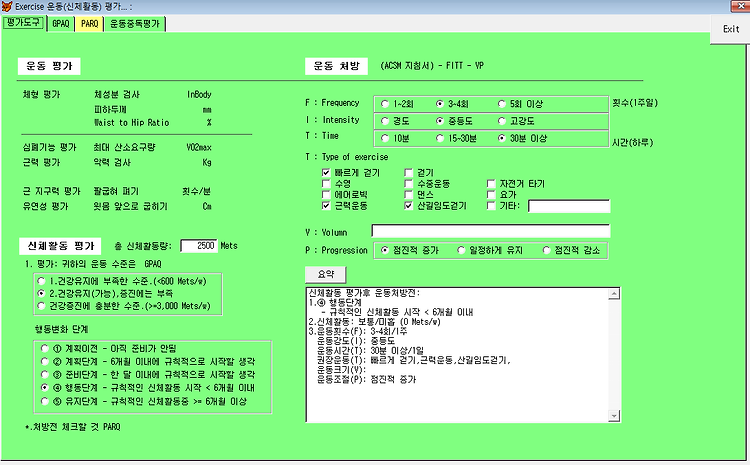Check the 수중운동 checkbox
The height and width of the screenshot is (465, 750).
pyautogui.click(x=408, y=183)
